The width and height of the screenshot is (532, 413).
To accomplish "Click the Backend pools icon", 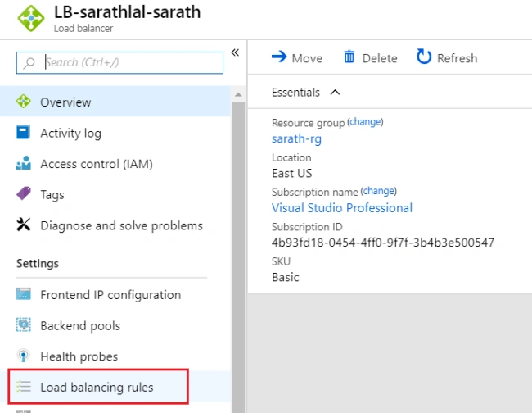I will tap(24, 324).
